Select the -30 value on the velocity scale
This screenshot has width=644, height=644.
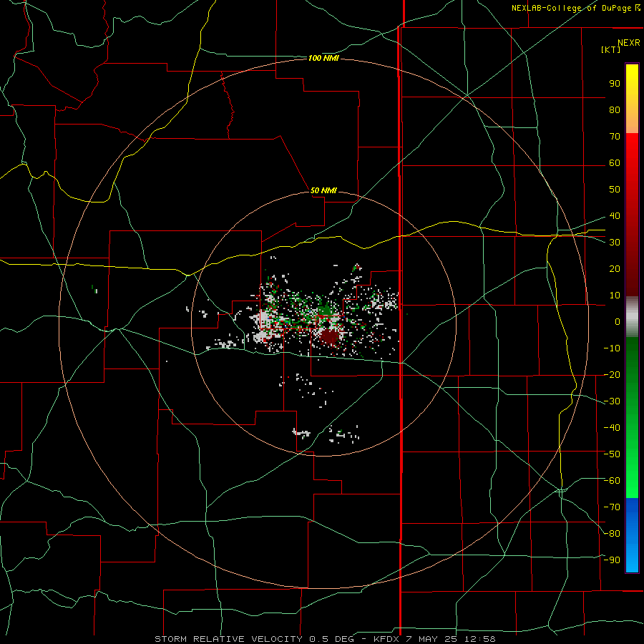pos(612,401)
